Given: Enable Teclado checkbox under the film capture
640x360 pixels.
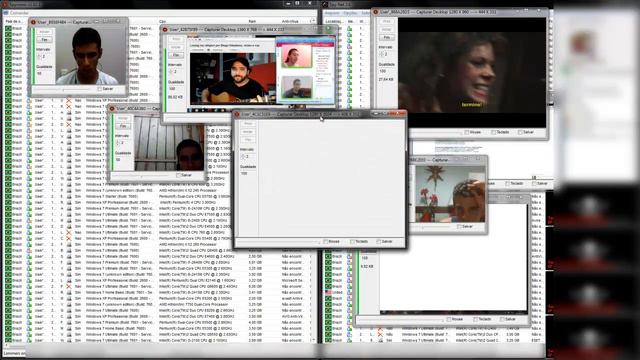Looking at the screenshot, I should point(493,132).
